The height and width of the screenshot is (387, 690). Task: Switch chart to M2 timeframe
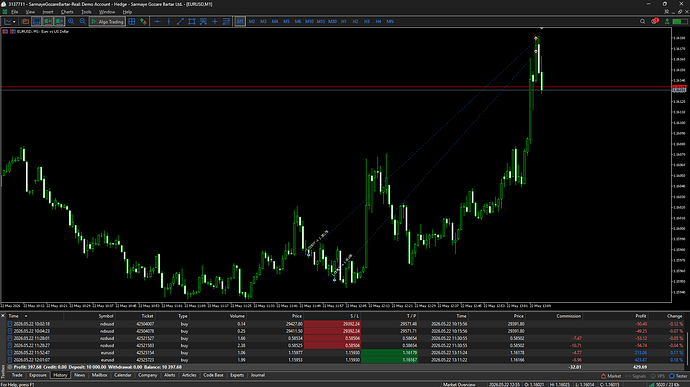[252, 21]
